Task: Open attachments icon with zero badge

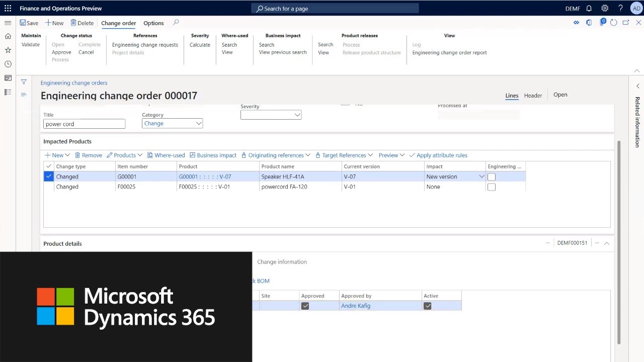Action: pyautogui.click(x=602, y=23)
